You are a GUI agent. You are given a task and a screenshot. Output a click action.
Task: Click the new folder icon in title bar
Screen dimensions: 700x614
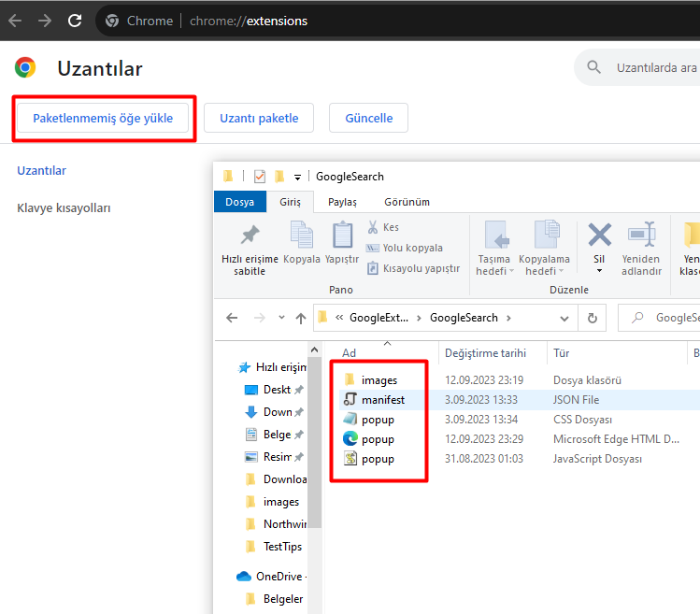pos(279,177)
